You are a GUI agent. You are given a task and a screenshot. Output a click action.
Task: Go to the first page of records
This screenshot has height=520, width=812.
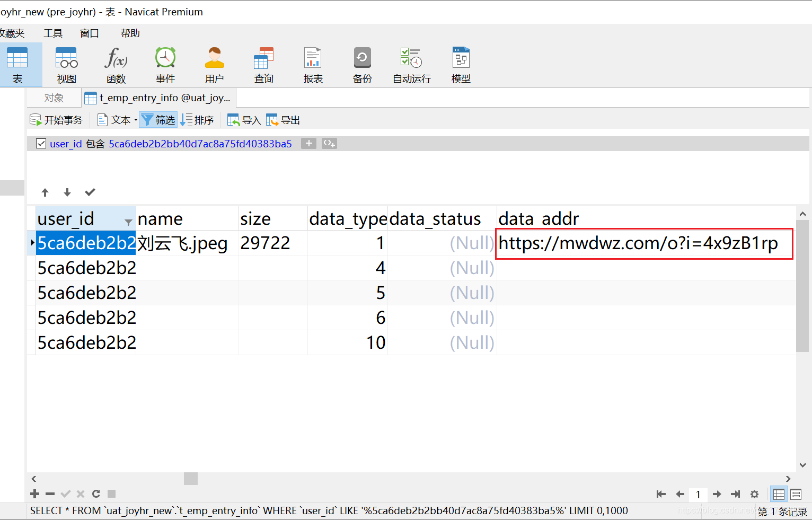tap(661, 494)
